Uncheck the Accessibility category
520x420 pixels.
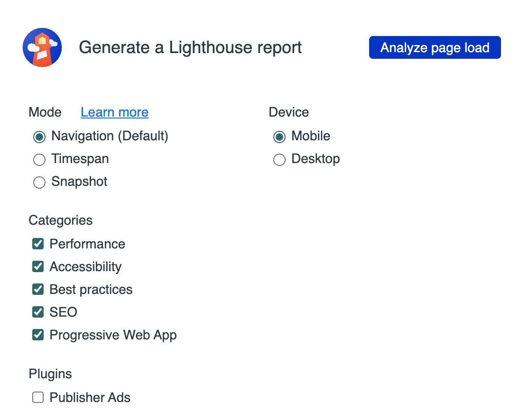[x=37, y=266]
